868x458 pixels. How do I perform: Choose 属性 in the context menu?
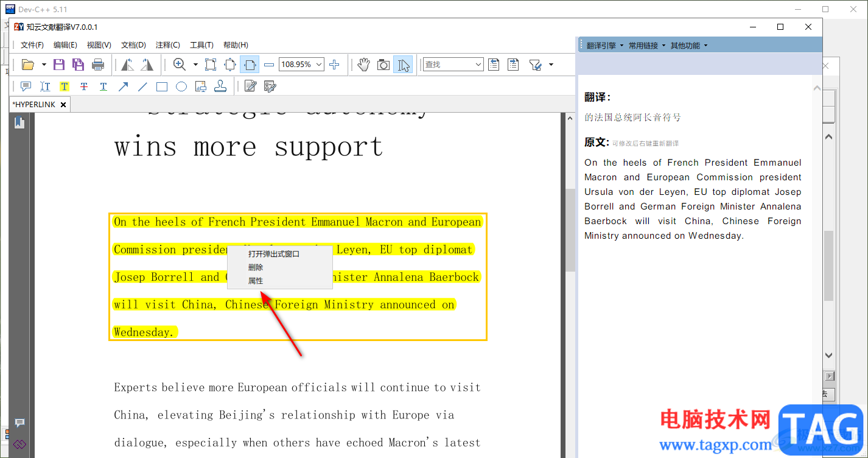pos(256,281)
